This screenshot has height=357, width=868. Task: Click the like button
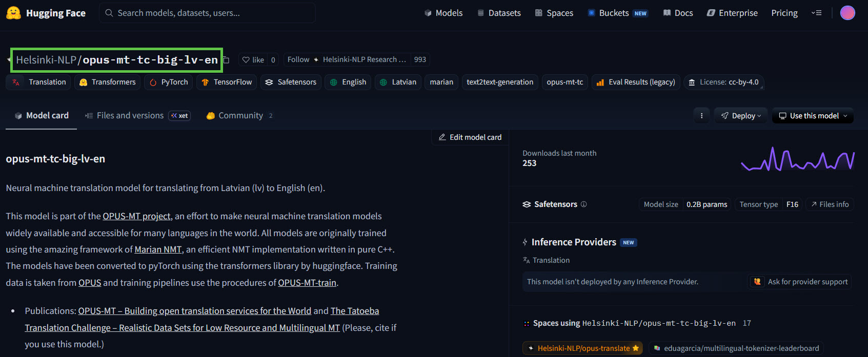[x=253, y=60]
